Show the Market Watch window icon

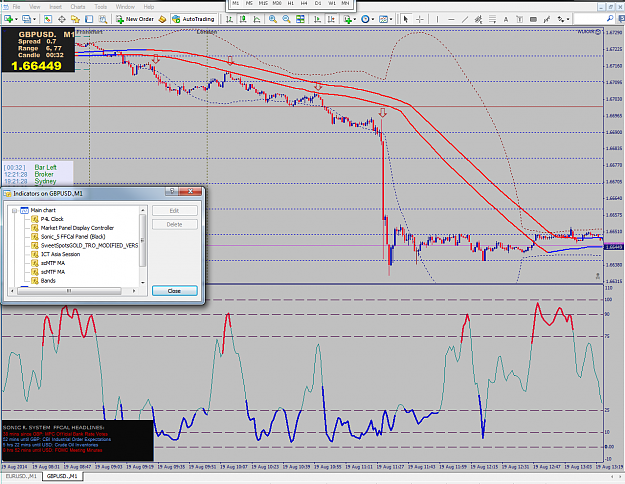pyautogui.click(x=48, y=19)
